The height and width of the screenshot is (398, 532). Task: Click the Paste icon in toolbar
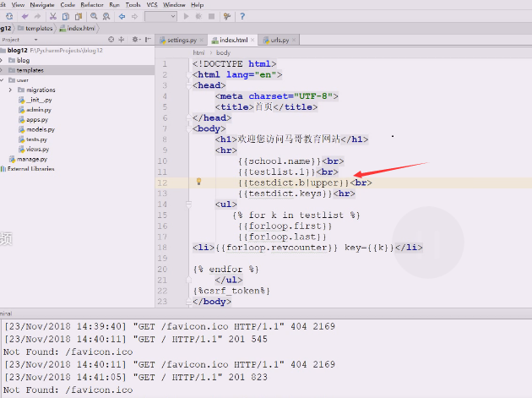pos(79,16)
